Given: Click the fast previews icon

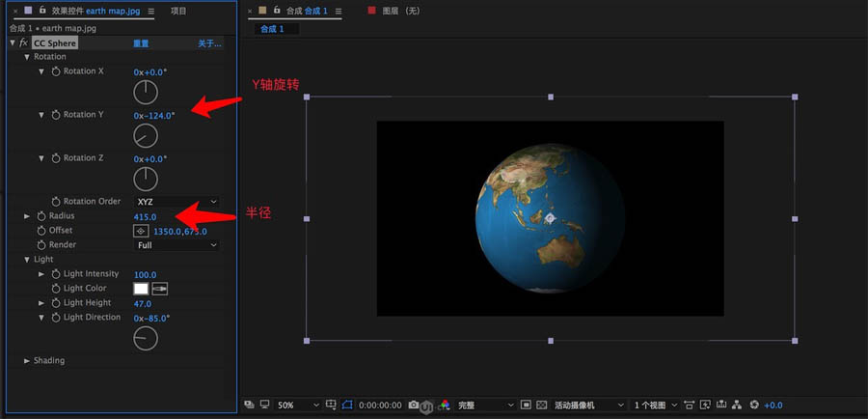Looking at the screenshot, I should [705, 405].
